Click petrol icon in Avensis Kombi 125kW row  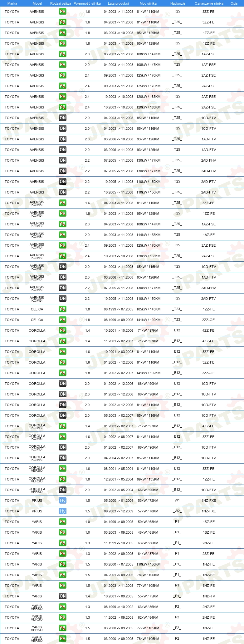(62, 245)
